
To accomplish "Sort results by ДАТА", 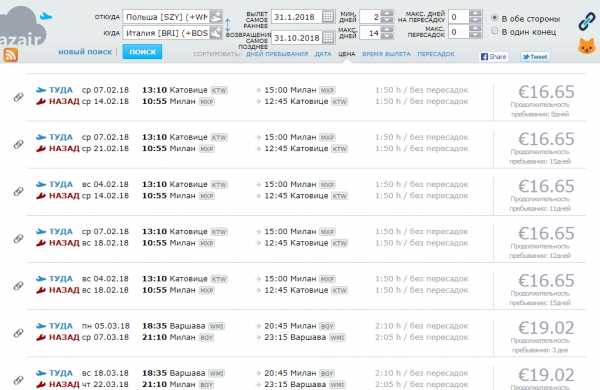I will pyautogui.click(x=323, y=54).
